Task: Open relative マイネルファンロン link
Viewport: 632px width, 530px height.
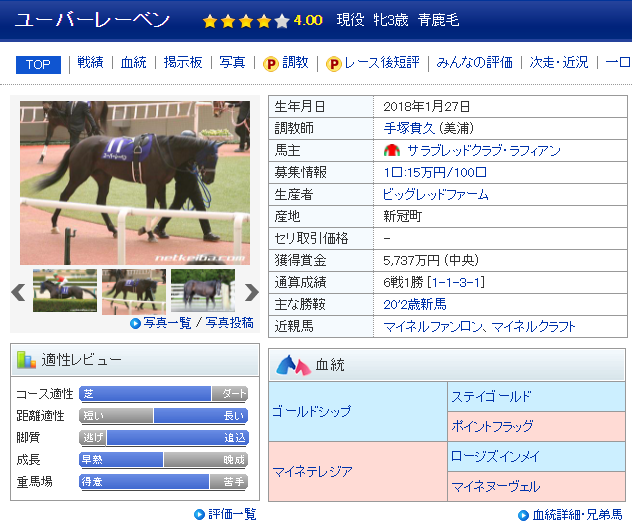Action: click(432, 326)
